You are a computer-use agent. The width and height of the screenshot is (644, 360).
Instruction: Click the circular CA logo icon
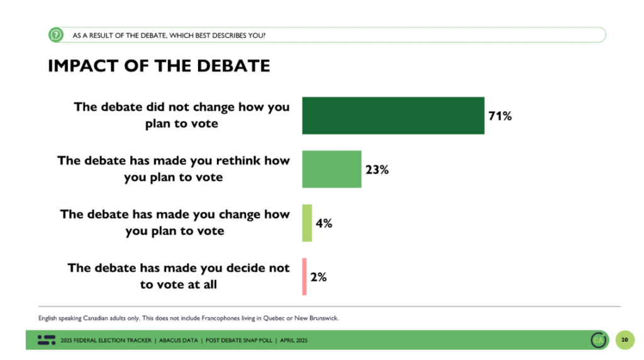click(599, 340)
